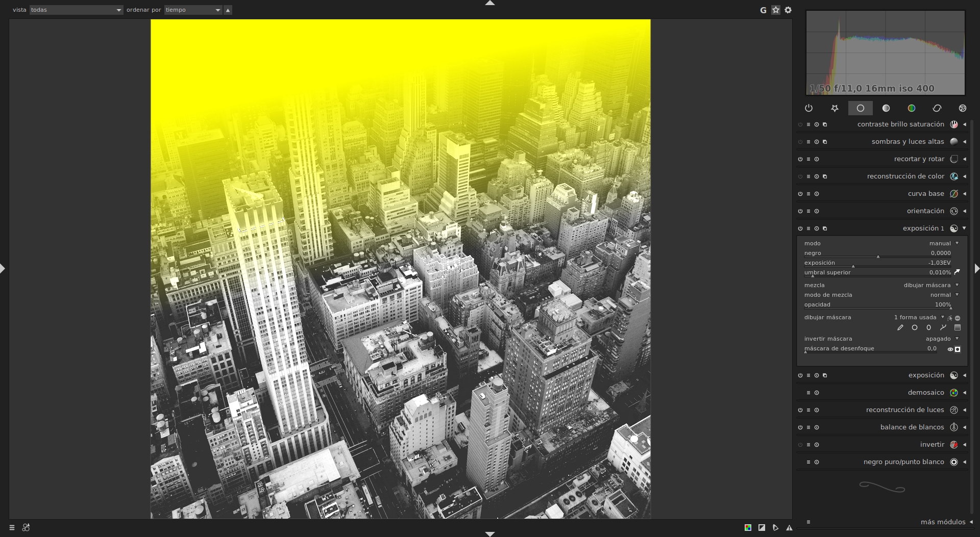980x537 pixels.
Task: Click the exposición EV slider
Action: point(877,263)
